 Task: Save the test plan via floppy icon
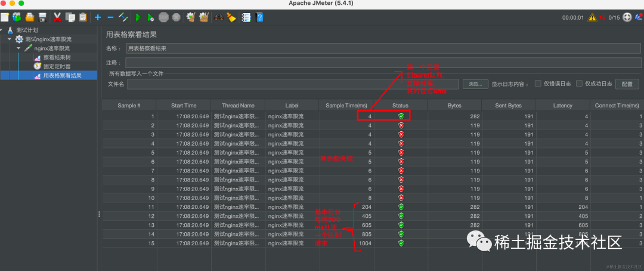click(x=42, y=17)
